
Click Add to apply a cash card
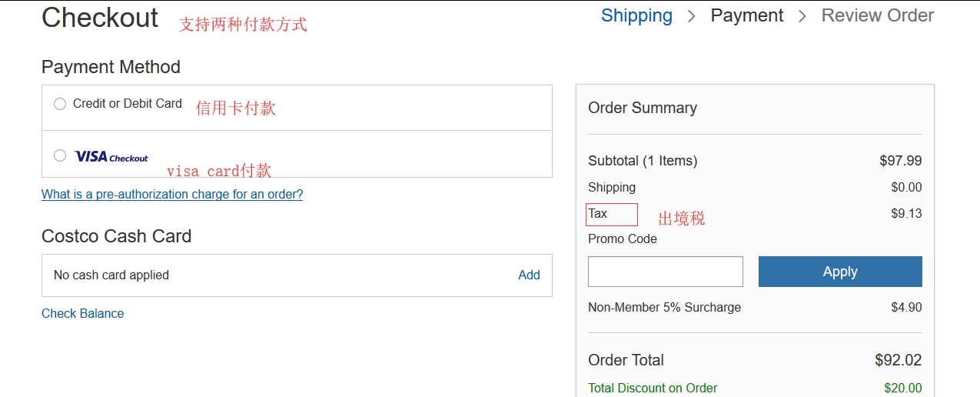529,275
